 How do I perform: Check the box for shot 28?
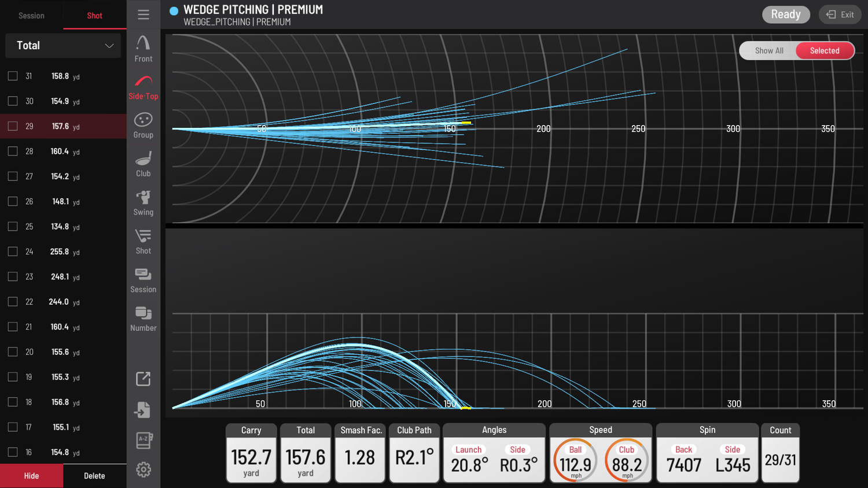13,151
